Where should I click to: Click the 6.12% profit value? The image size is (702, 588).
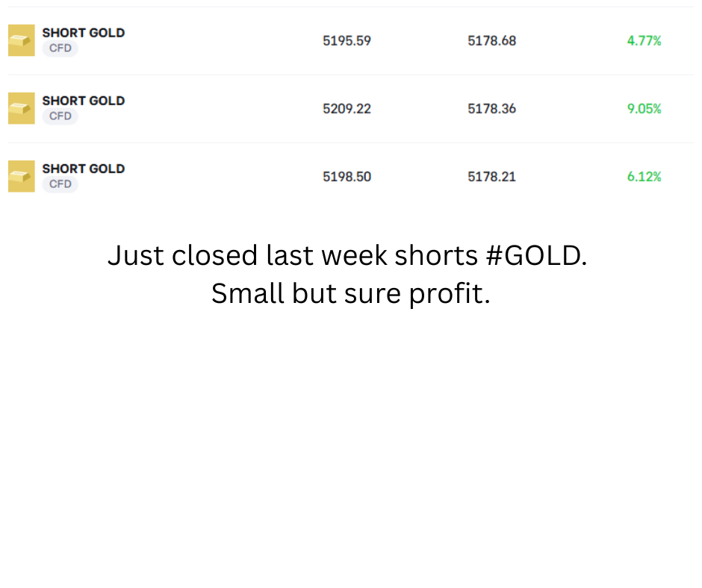644,177
